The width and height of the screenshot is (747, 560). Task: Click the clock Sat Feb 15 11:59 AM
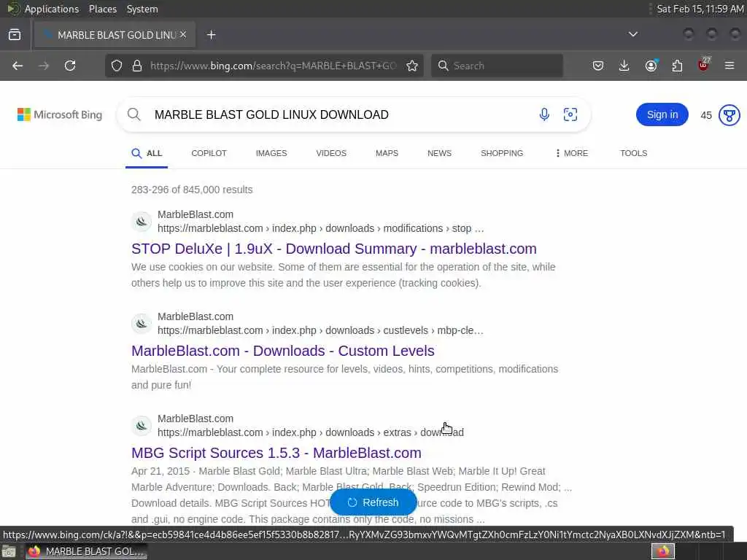(700, 9)
